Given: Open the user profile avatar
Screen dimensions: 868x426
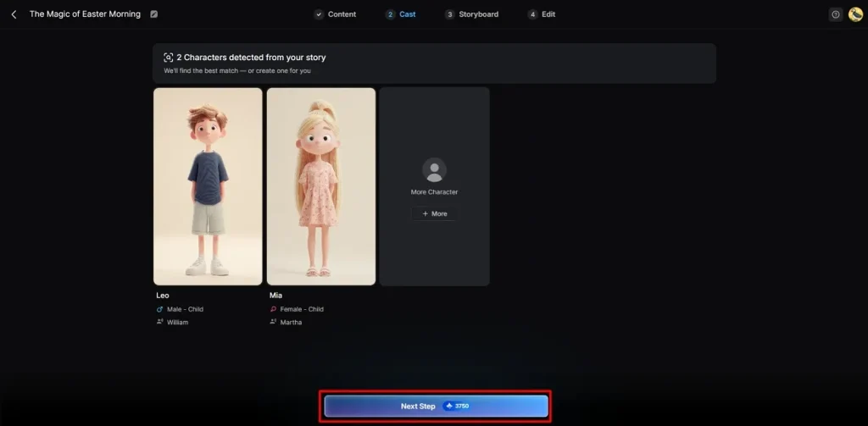Looking at the screenshot, I should [855, 14].
